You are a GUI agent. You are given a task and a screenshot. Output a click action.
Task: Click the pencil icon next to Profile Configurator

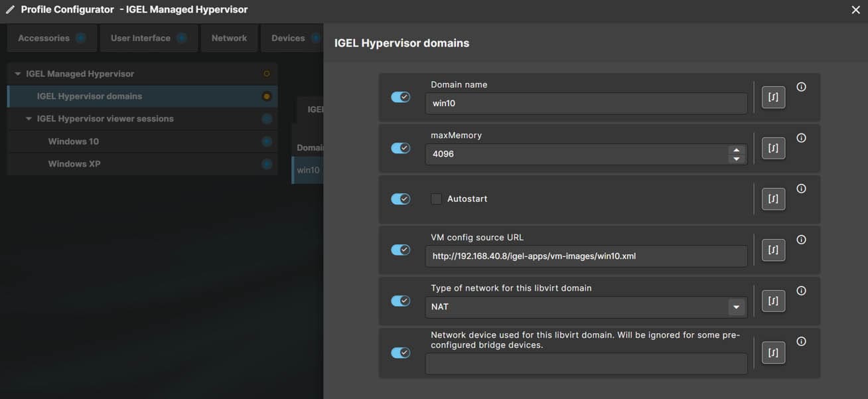[x=10, y=9]
